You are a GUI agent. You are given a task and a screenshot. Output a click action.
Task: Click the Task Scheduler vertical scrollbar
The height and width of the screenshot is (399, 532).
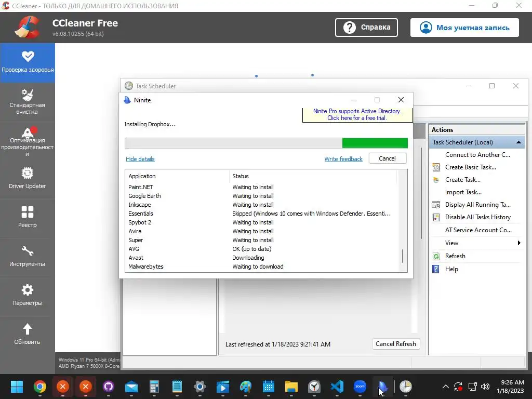[421, 193]
